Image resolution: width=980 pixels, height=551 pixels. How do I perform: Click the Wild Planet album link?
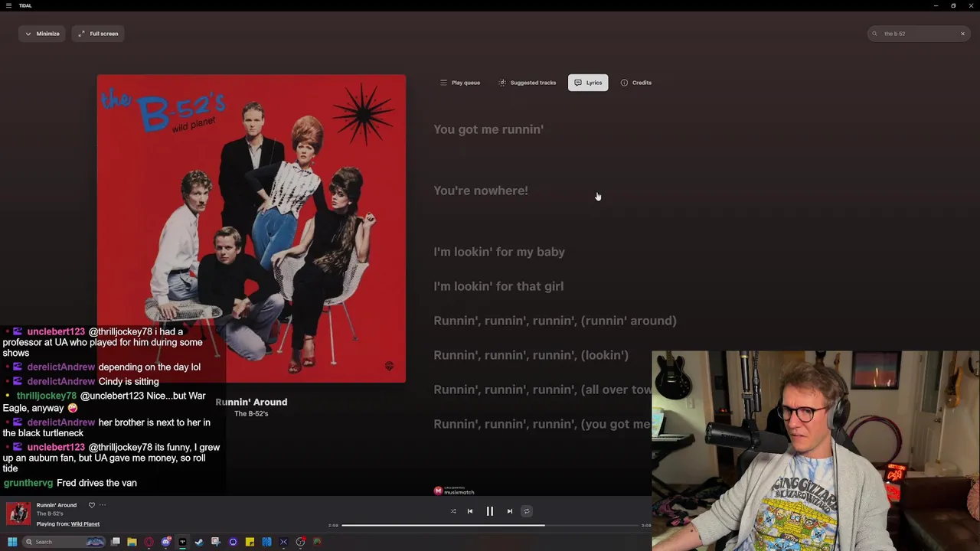pyautogui.click(x=85, y=524)
